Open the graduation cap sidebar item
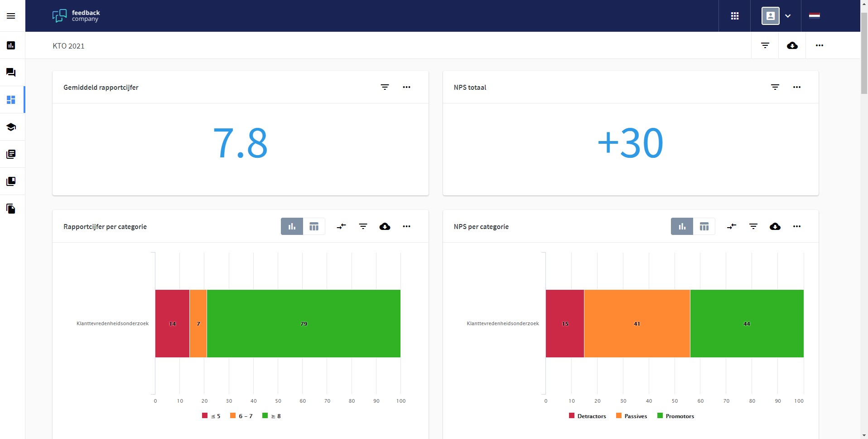 [x=11, y=127]
